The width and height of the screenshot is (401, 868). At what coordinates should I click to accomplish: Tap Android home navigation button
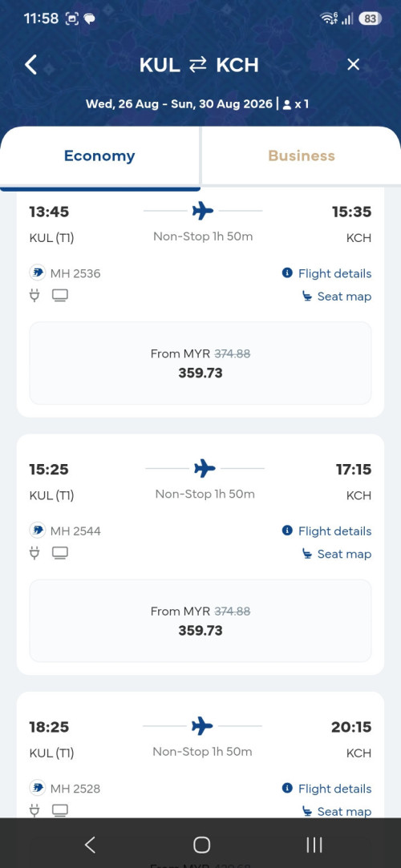tap(201, 844)
